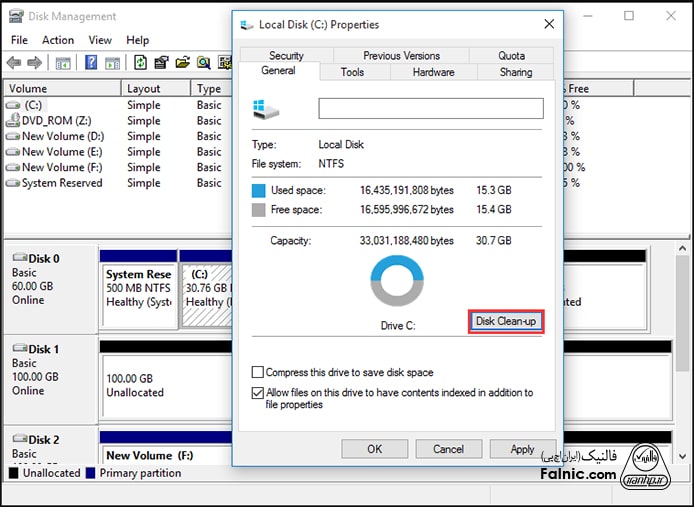Select the System Reserved volume row
Image resolution: width=694 pixels, height=507 pixels.
point(62,183)
